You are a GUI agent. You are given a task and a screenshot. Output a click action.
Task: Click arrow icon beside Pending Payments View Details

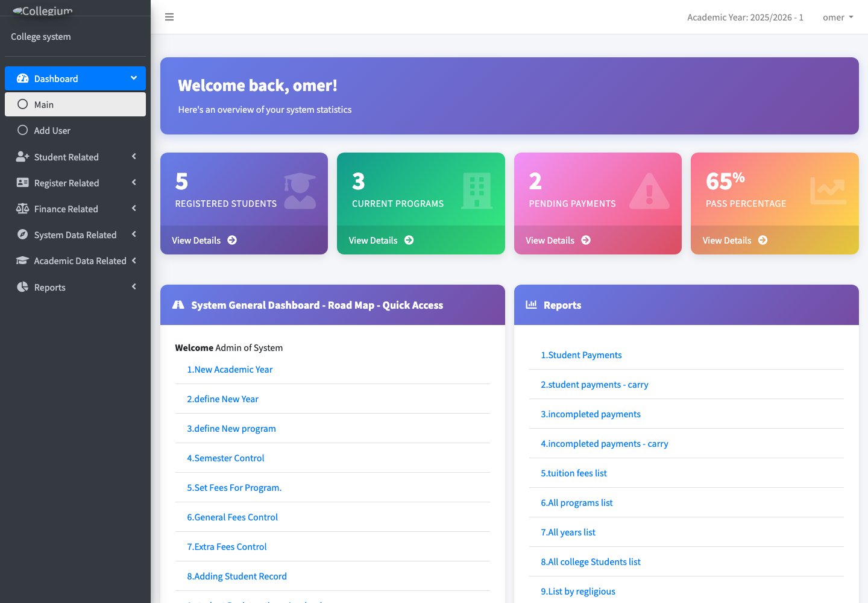click(x=586, y=240)
